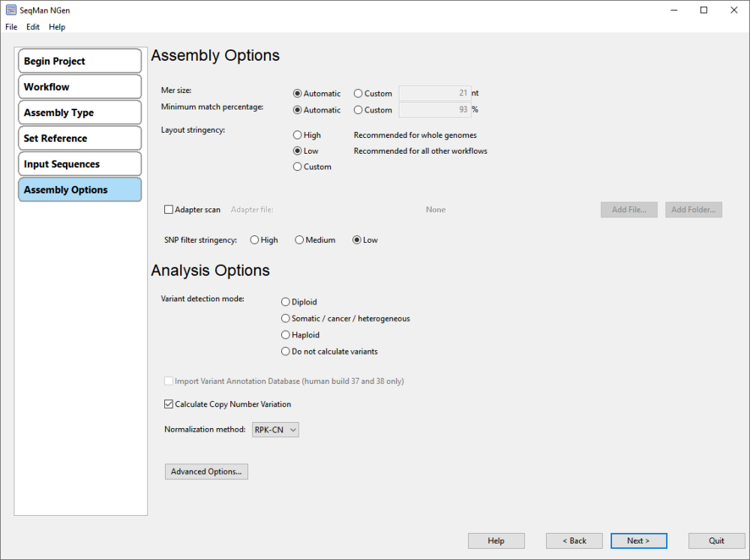Click the 'Recommended for whole genomes' text

pos(415,136)
